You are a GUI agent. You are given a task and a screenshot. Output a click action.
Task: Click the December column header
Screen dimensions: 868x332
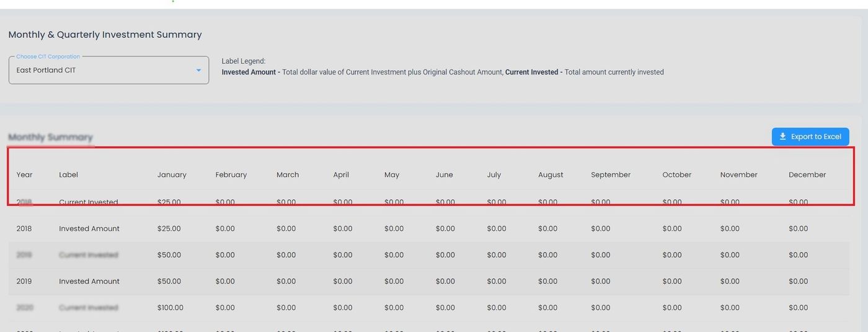pyautogui.click(x=807, y=175)
